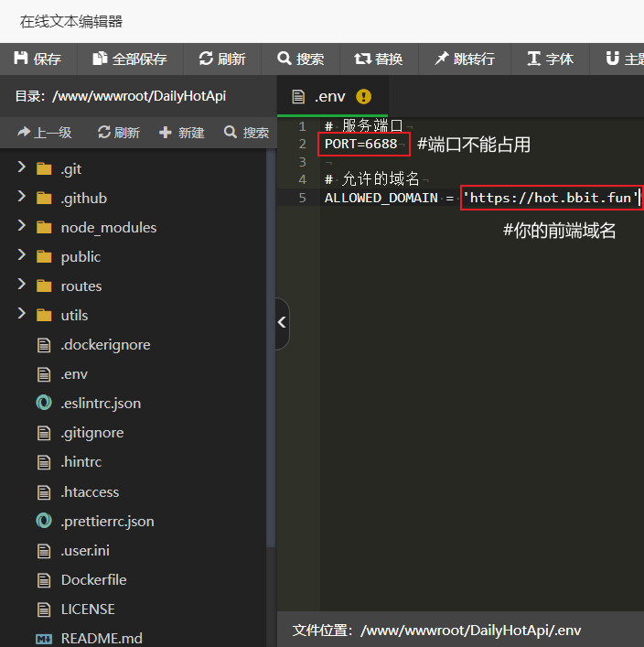
Task: Open the .hintrc file
Action: (81, 462)
